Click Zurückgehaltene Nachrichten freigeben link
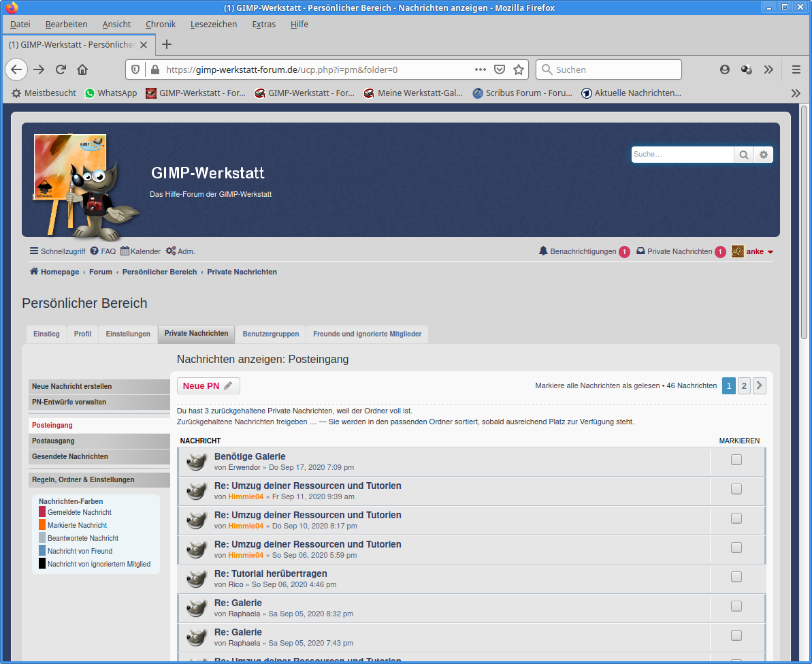Screen dimensions: 812x664 (247, 422)
